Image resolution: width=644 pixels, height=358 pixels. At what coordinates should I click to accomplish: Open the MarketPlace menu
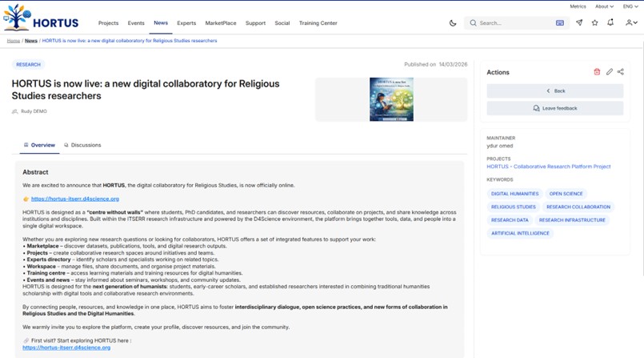click(x=221, y=23)
